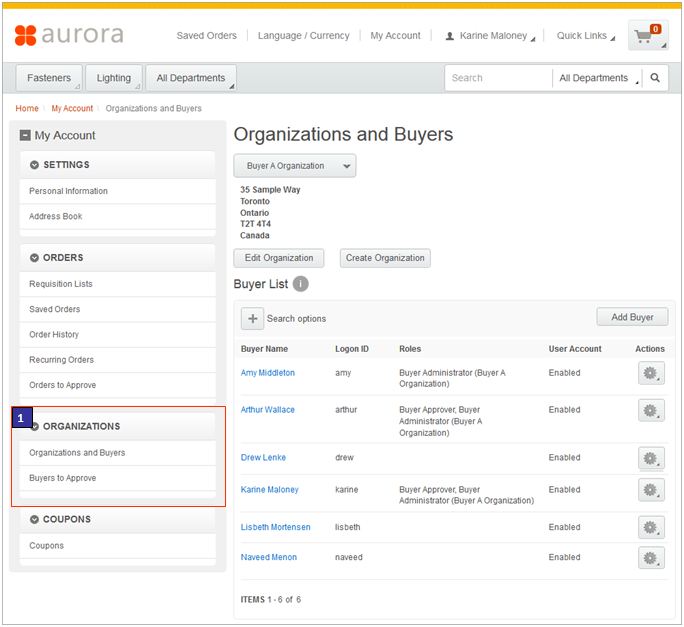Open the Arthur Wallace buyer link
The height and width of the screenshot is (627, 684).
click(x=267, y=410)
